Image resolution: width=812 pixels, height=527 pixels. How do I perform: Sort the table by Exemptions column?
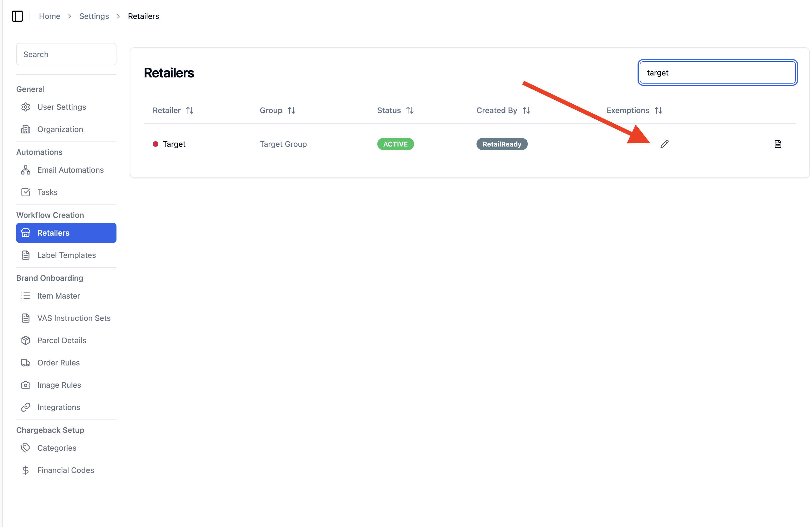click(x=658, y=111)
